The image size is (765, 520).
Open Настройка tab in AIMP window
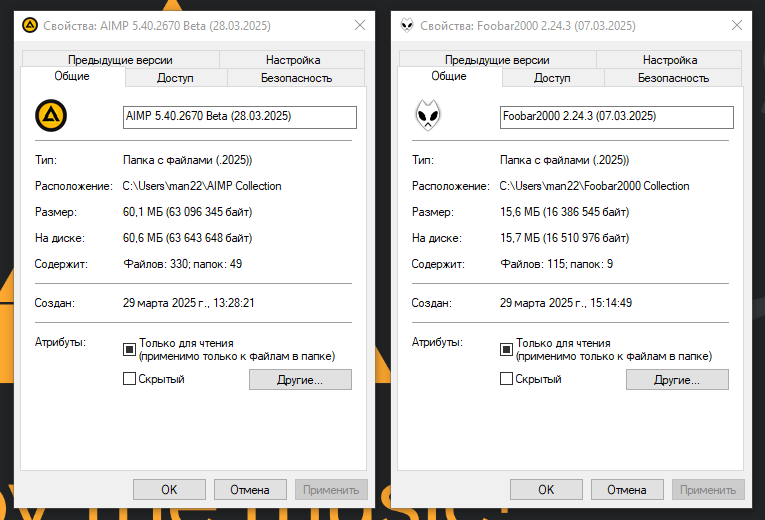293,60
